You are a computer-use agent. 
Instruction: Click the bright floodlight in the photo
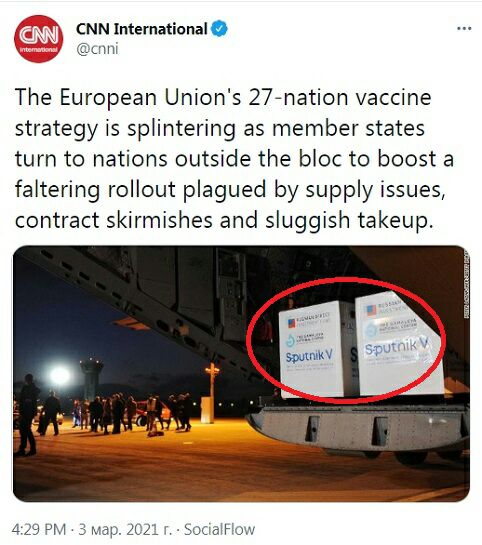click(60, 375)
